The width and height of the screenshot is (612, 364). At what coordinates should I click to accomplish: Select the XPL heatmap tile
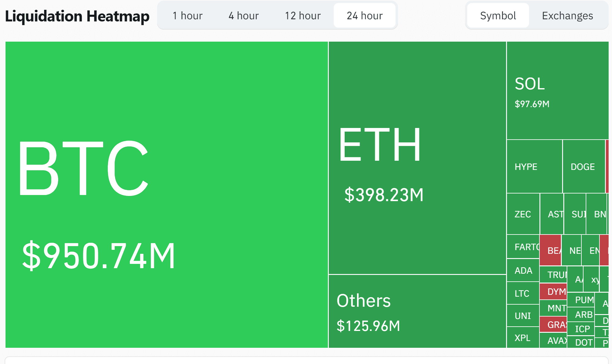522,338
